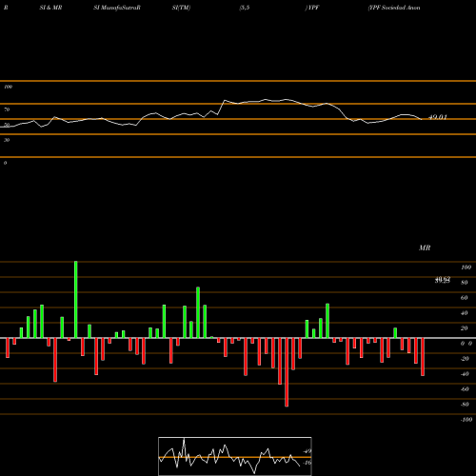This screenshot has height=476, width=476.
Task: Click the RSI axis label 50
Action: (7, 125)
